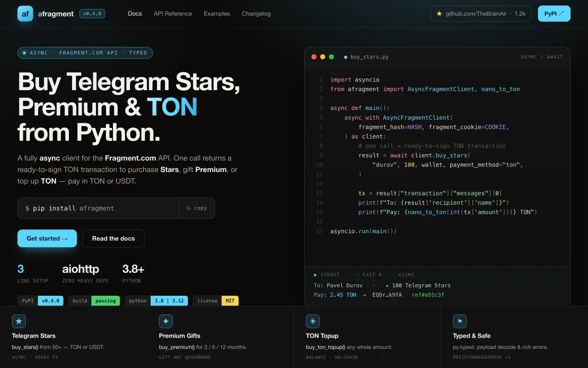Click the build passing badge

[x=94, y=301]
